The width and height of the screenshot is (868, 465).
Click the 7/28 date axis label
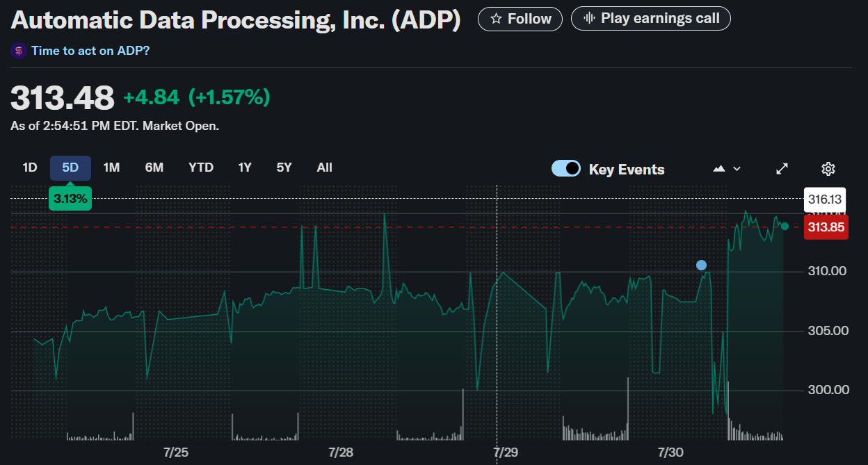point(341,452)
